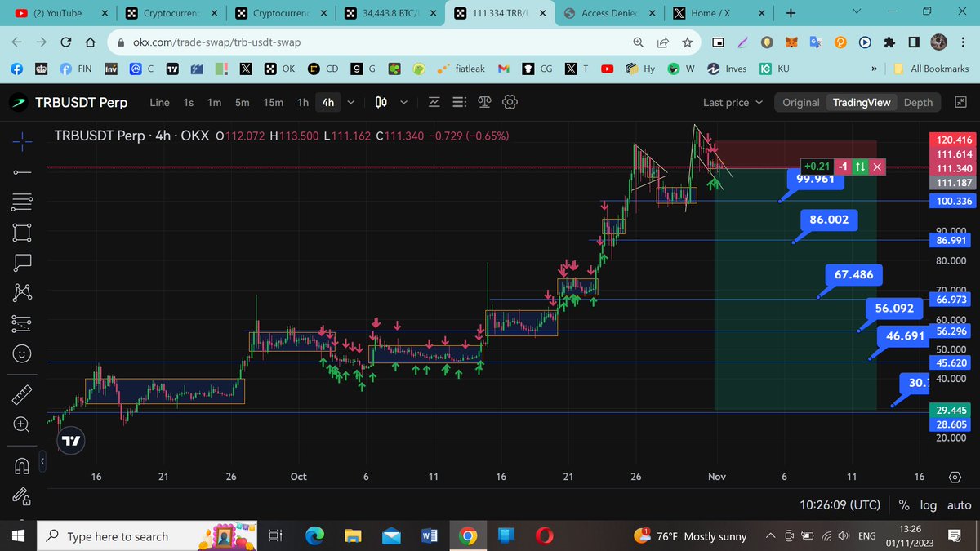
Task: Toggle lock all drawing tools
Action: coord(22,496)
